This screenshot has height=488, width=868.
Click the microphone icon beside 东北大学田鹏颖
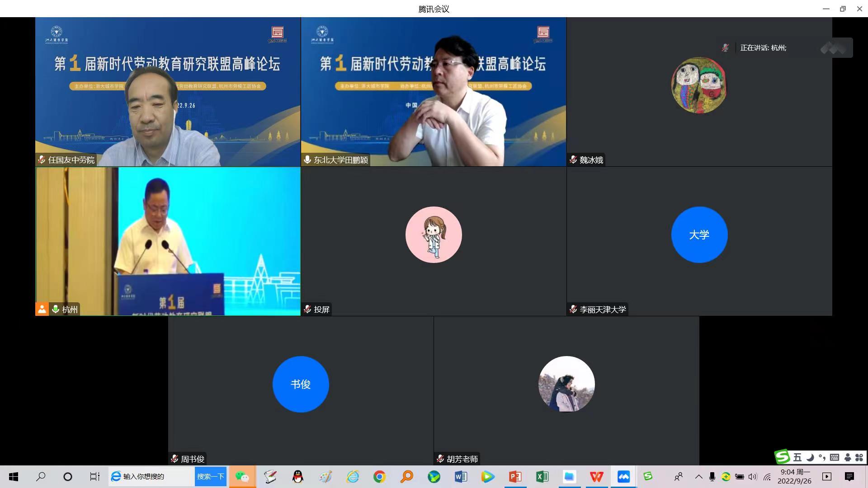307,160
